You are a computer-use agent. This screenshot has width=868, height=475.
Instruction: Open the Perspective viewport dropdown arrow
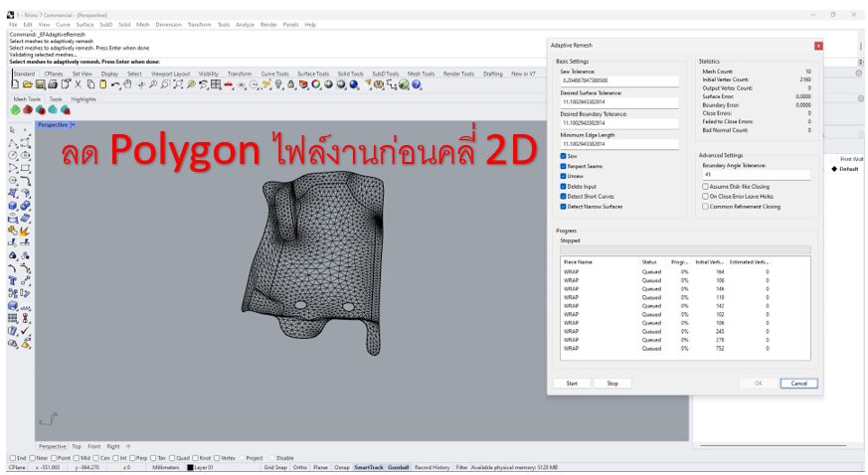[73, 124]
